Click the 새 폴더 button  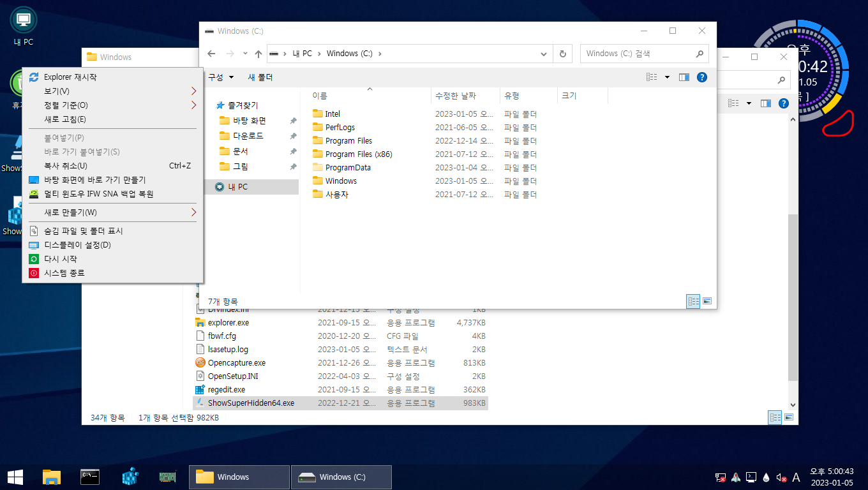point(260,77)
